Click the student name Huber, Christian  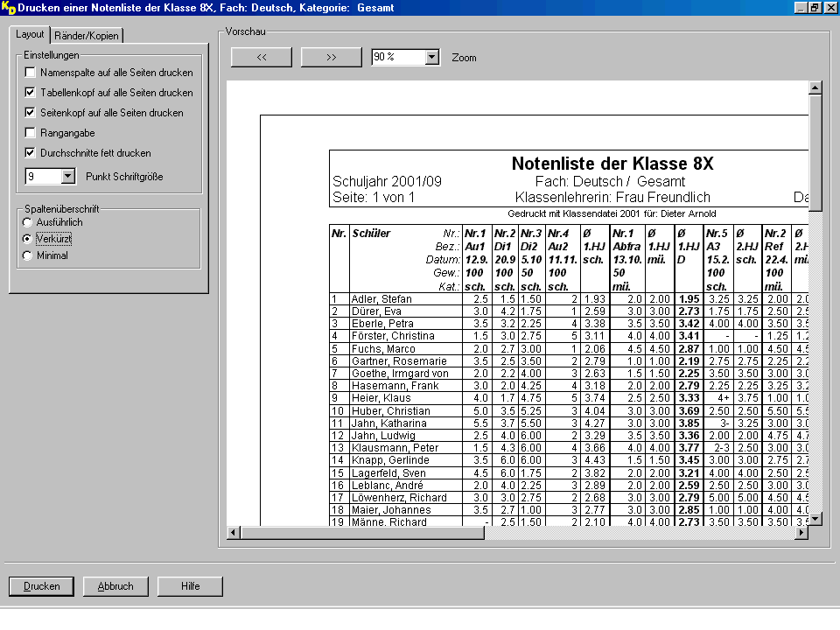(x=390, y=411)
